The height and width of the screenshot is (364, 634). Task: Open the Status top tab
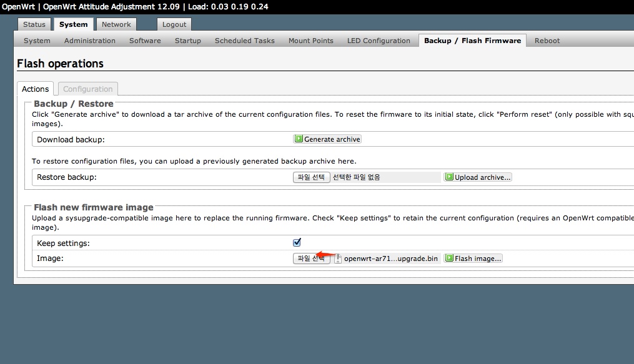point(34,24)
